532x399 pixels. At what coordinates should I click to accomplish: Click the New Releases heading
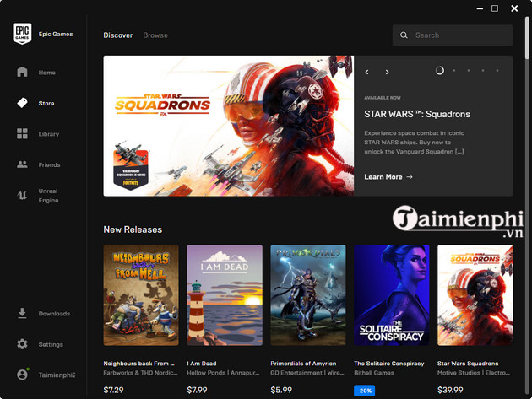coord(133,229)
